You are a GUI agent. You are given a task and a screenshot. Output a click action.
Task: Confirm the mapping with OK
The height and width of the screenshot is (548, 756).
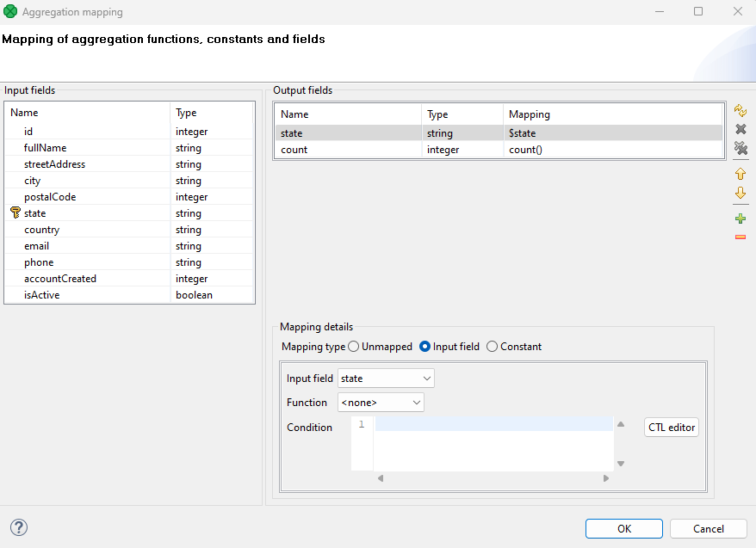pos(623,528)
